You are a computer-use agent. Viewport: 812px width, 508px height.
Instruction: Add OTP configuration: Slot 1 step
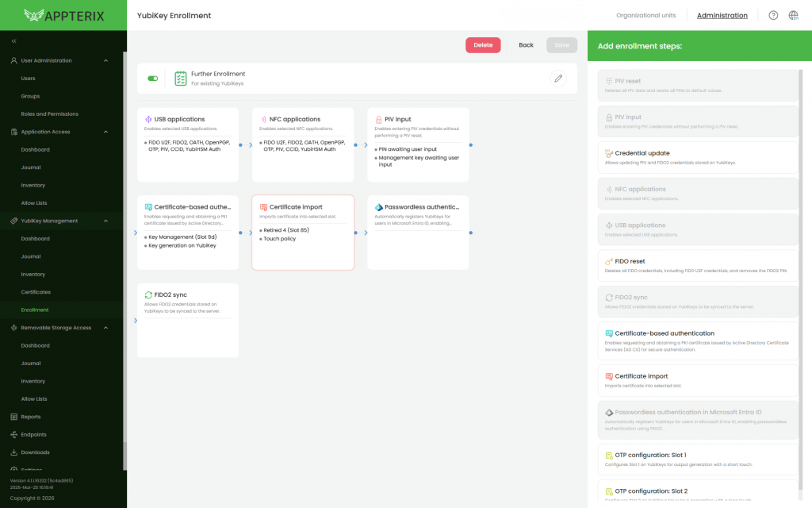pos(698,460)
